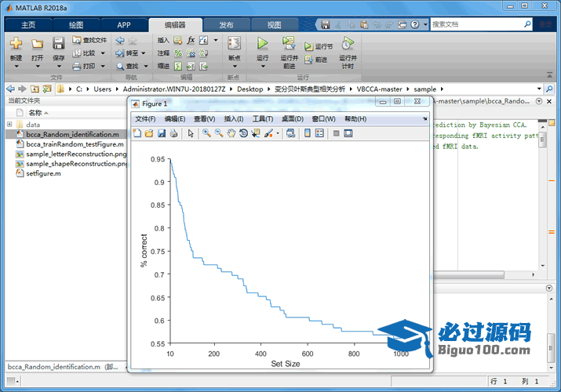Click the Go To (转至) icon
The width and height of the screenshot is (561, 392).
[x=120, y=53]
